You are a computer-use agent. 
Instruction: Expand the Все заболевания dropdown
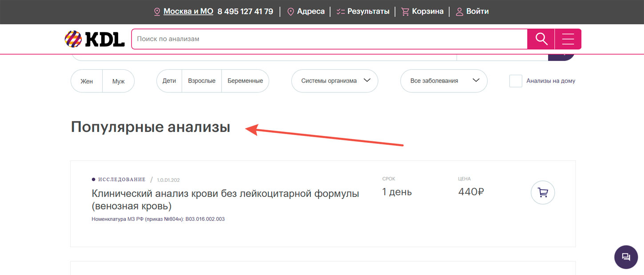click(x=444, y=81)
